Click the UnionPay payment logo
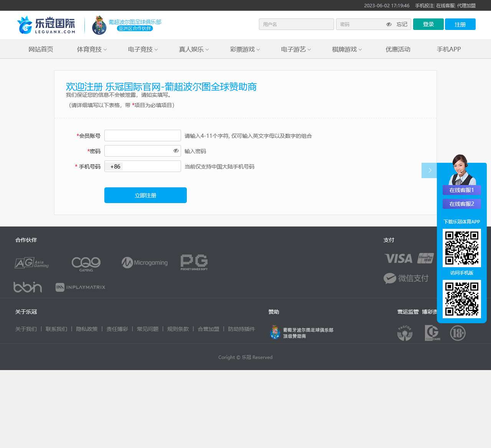This screenshot has height=448, width=491. 425,258
